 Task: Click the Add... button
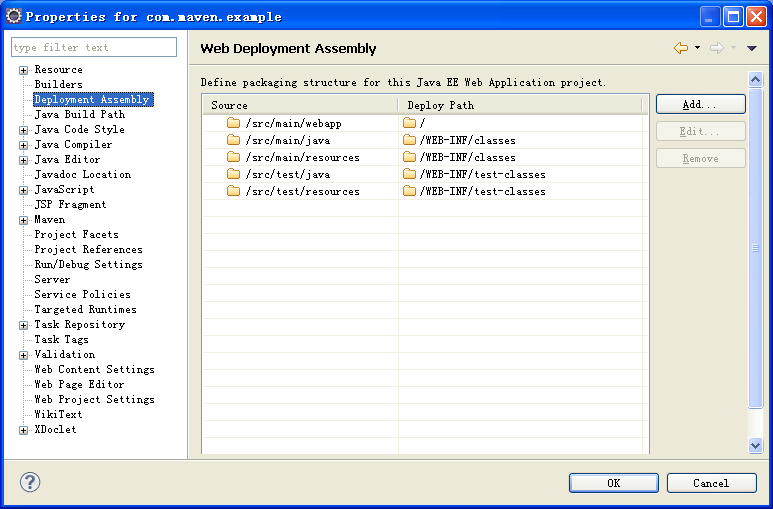(x=700, y=105)
